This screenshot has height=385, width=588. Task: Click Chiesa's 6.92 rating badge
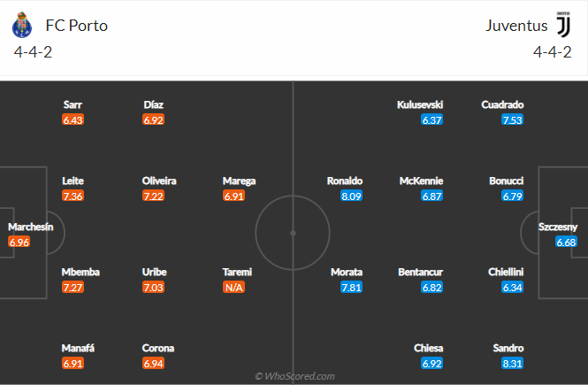click(x=432, y=364)
